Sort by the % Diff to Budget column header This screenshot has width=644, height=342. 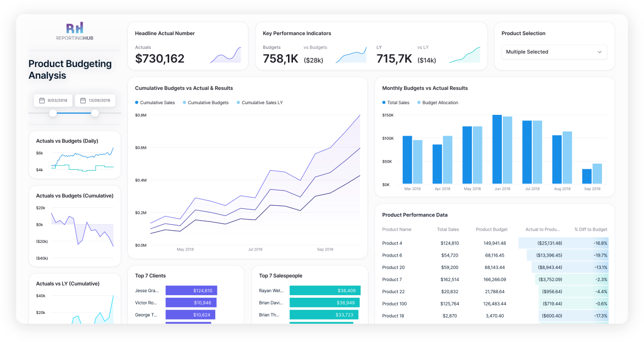tap(590, 229)
